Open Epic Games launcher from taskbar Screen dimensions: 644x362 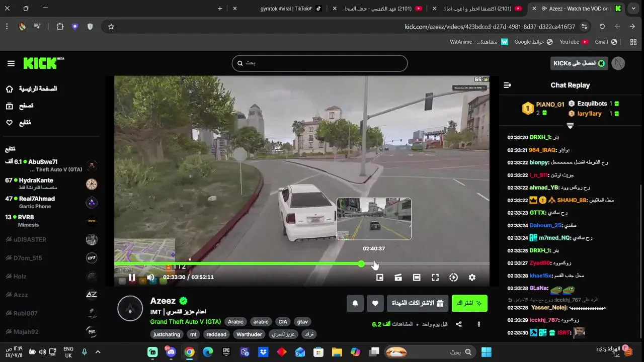point(226,352)
